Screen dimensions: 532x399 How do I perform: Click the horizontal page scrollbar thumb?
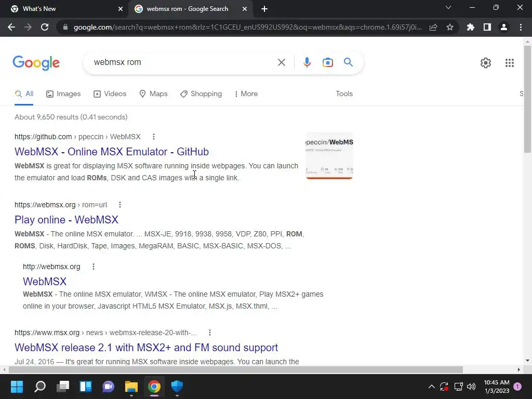236,369
